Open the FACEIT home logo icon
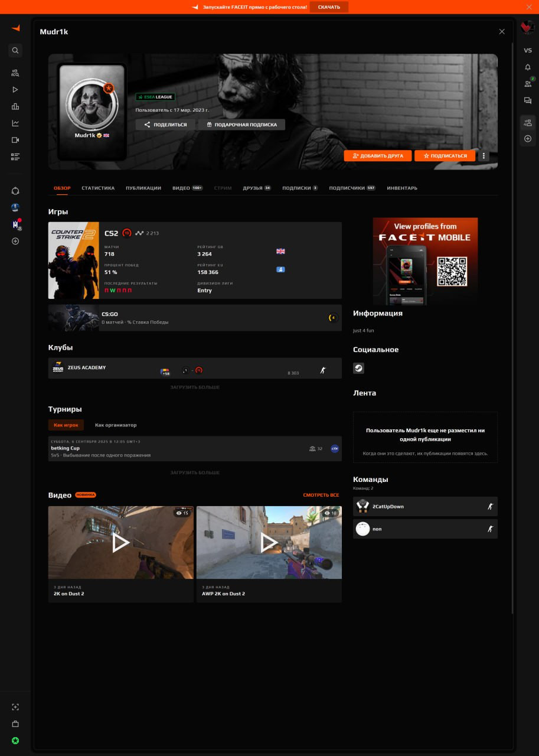 pyautogui.click(x=15, y=28)
